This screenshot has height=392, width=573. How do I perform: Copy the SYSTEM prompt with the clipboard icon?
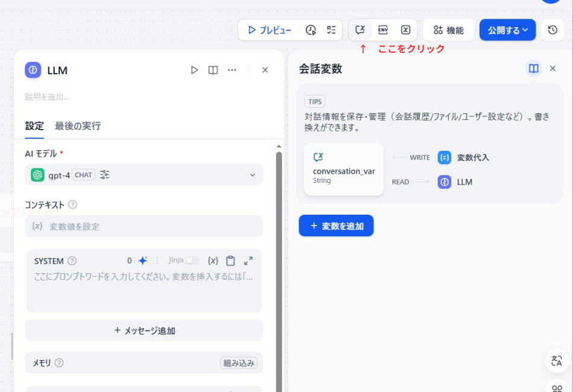[x=232, y=261]
